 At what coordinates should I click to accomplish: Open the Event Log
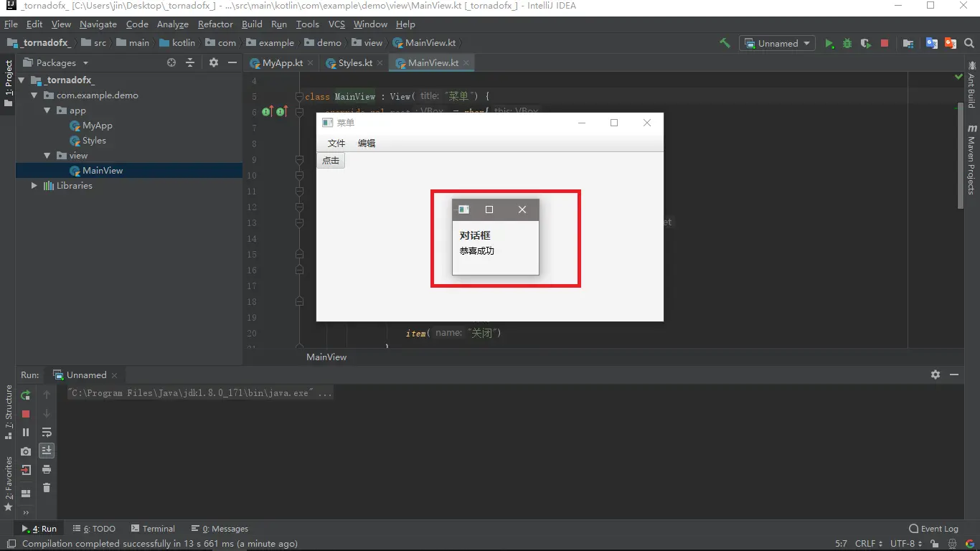point(933,529)
